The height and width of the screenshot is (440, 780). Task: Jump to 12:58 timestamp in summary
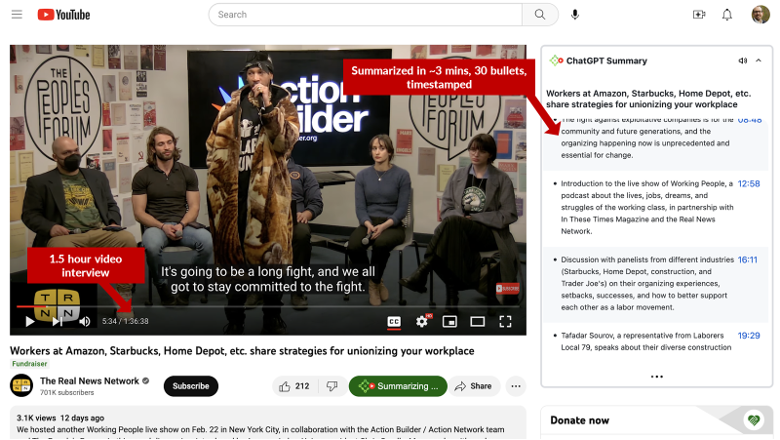pyautogui.click(x=748, y=184)
